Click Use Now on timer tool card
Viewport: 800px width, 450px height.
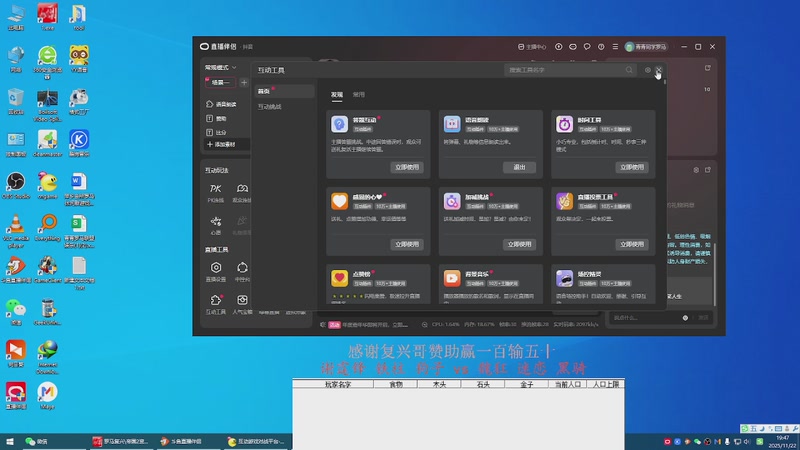(x=632, y=167)
